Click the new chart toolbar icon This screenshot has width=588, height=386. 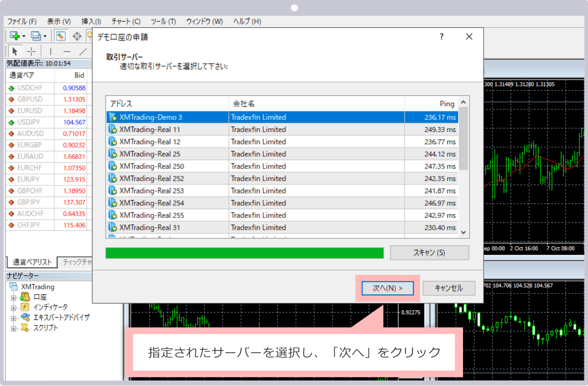15,36
